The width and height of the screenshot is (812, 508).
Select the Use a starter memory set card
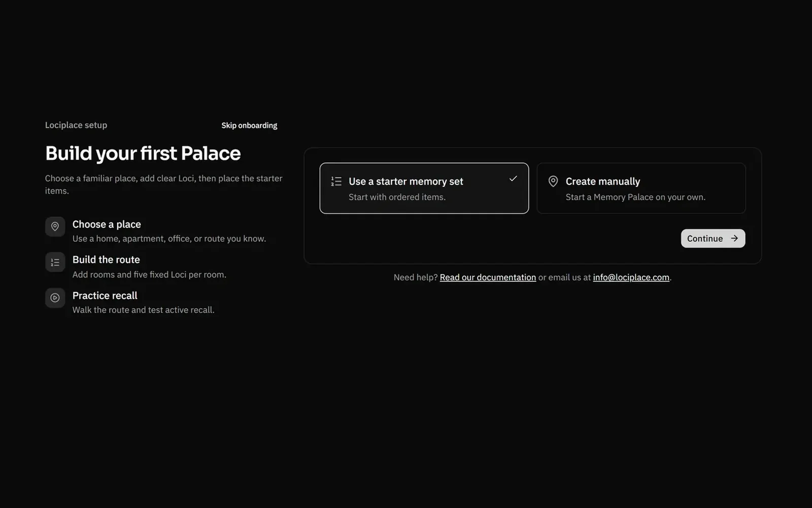[424, 188]
